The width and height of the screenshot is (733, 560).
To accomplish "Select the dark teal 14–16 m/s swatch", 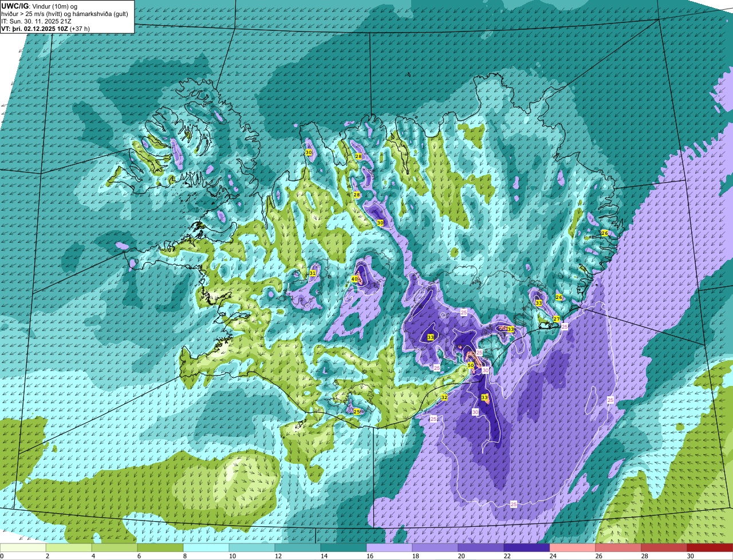I will pyautogui.click(x=344, y=547).
